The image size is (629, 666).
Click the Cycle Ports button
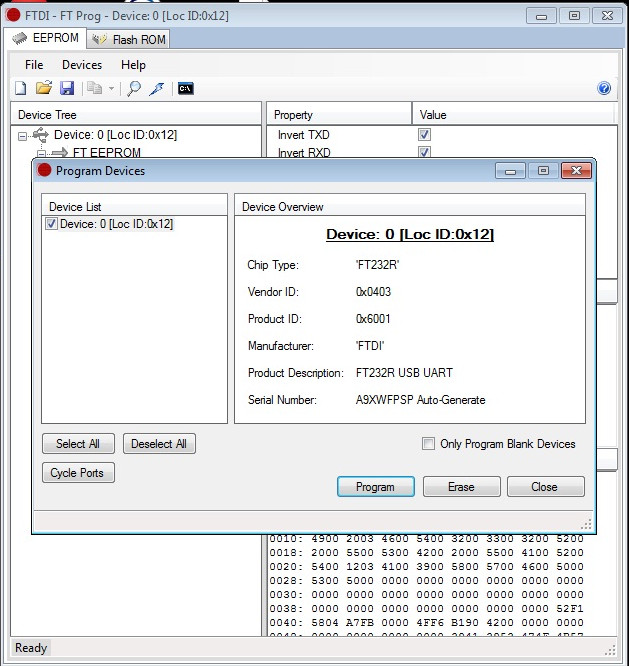[78, 473]
